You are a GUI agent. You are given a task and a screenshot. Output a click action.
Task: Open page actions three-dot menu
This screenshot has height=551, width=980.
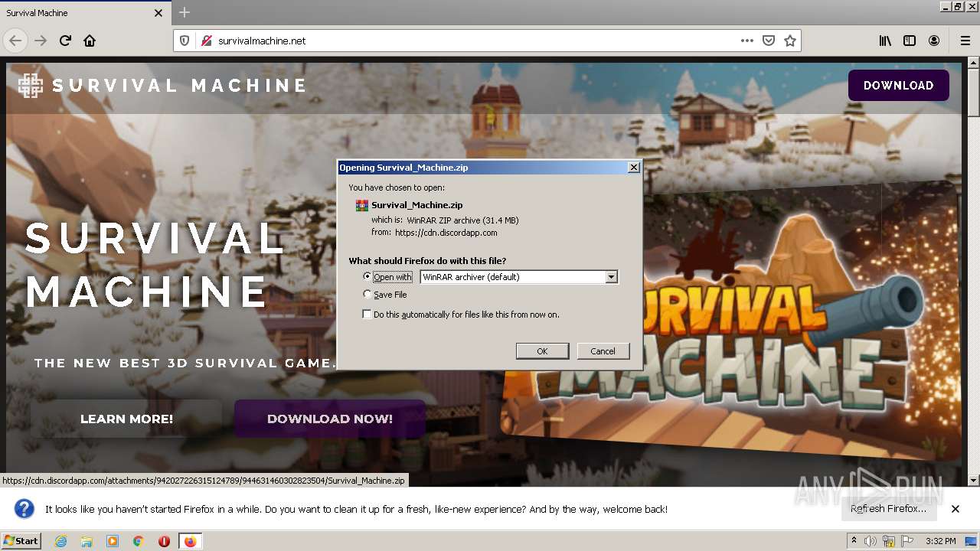(747, 41)
